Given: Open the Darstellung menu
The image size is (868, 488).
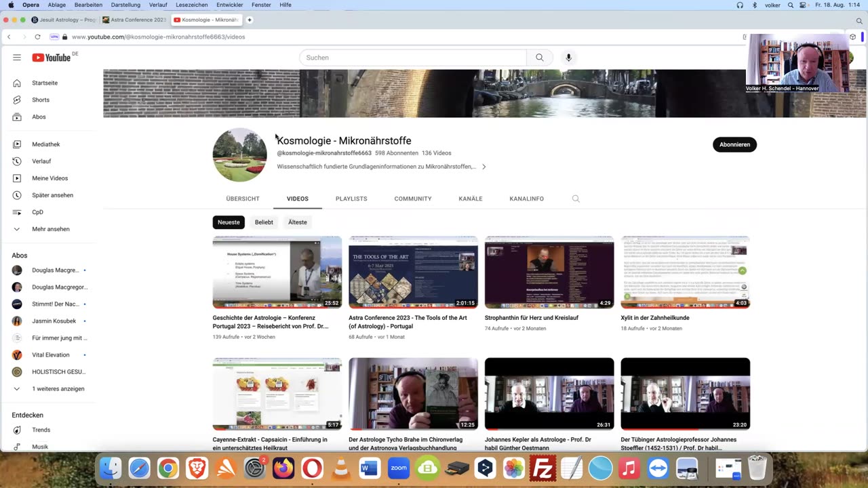Looking at the screenshot, I should coord(125,5).
